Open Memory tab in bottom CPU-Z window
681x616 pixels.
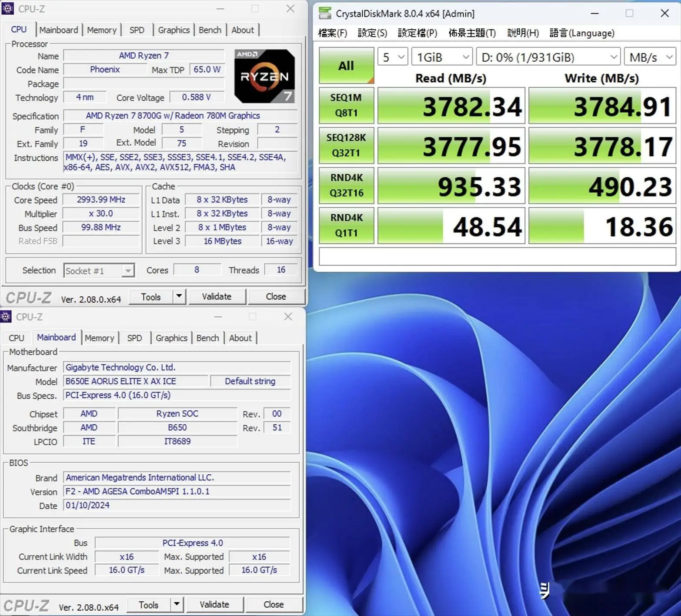[x=100, y=338]
